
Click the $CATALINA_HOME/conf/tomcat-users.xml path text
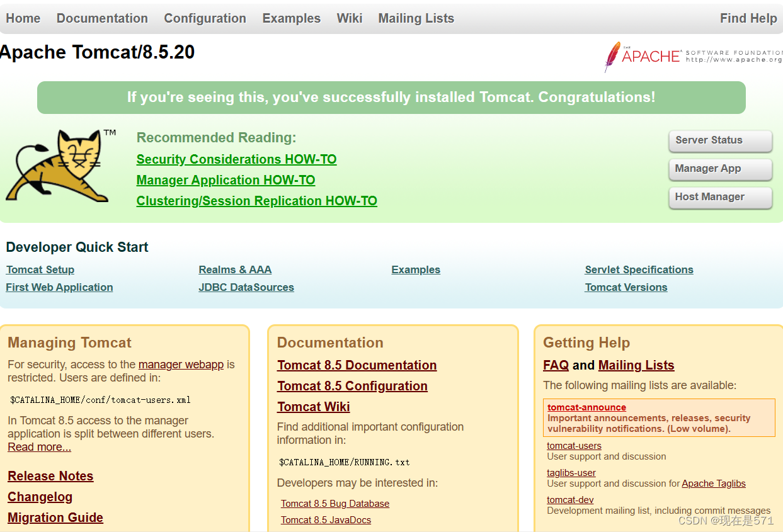tap(100, 400)
